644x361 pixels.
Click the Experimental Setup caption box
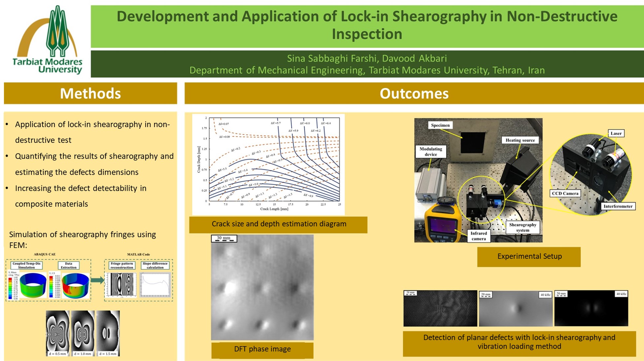[x=529, y=256]
